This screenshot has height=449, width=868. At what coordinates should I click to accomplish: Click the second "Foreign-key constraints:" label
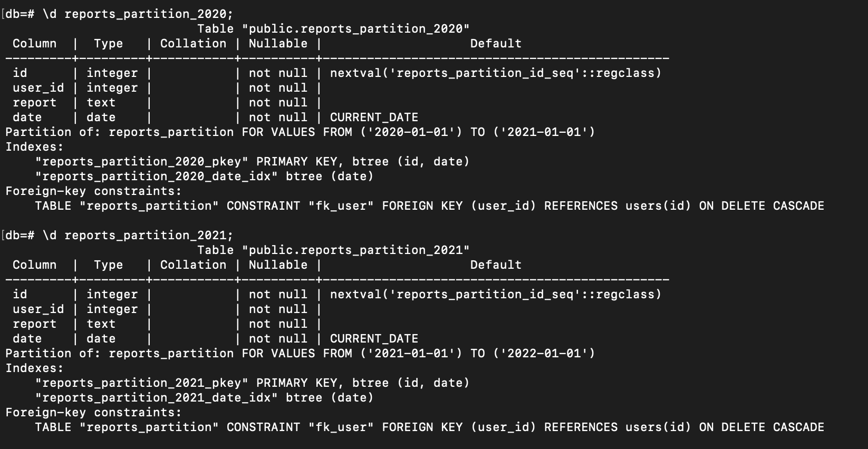[x=93, y=412]
